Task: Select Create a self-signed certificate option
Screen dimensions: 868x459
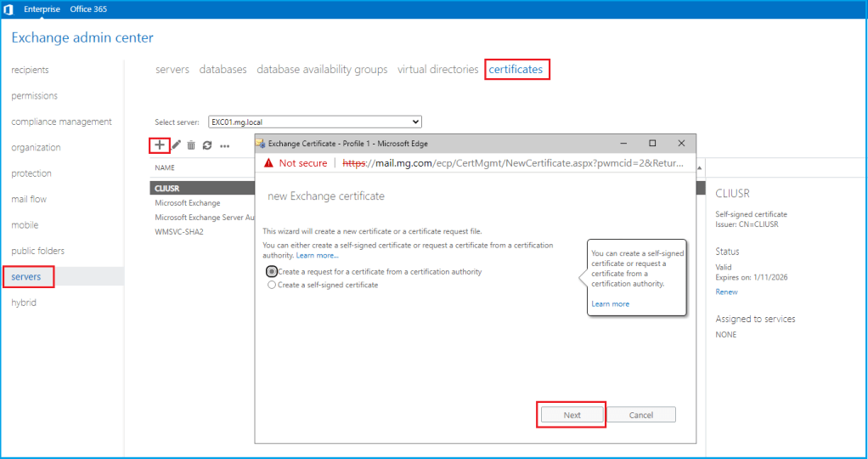Action: click(x=272, y=286)
